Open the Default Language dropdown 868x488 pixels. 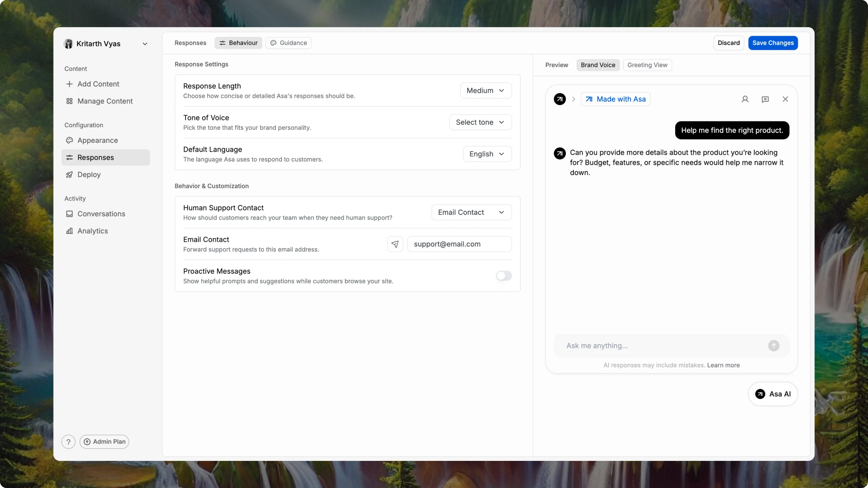[487, 154]
